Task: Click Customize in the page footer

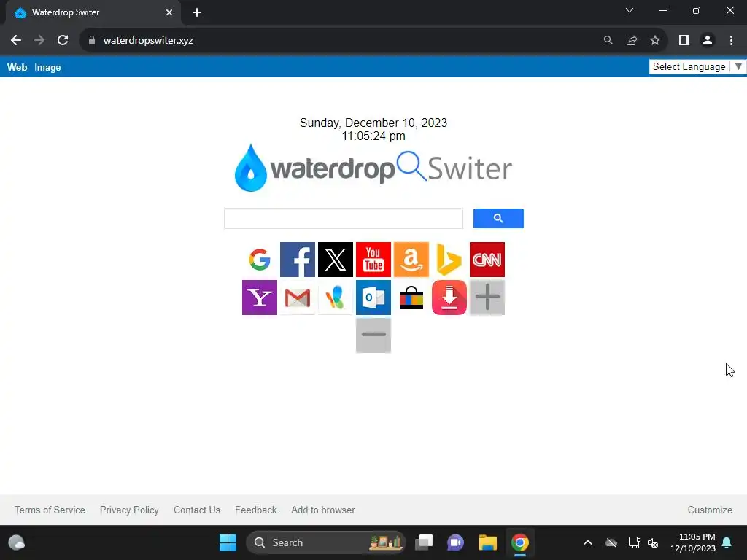Action: coord(710,510)
